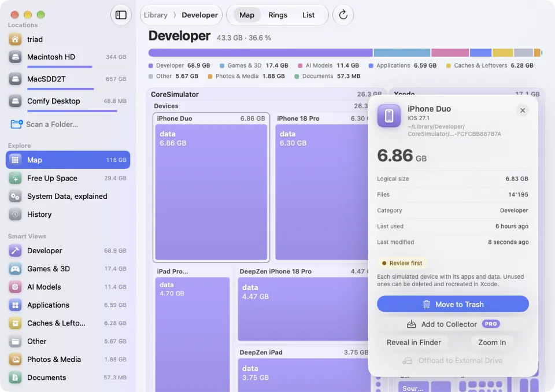The image size is (555, 392).
Task: Click the Other legend entry 5.67 GB
Action: coord(173,76)
